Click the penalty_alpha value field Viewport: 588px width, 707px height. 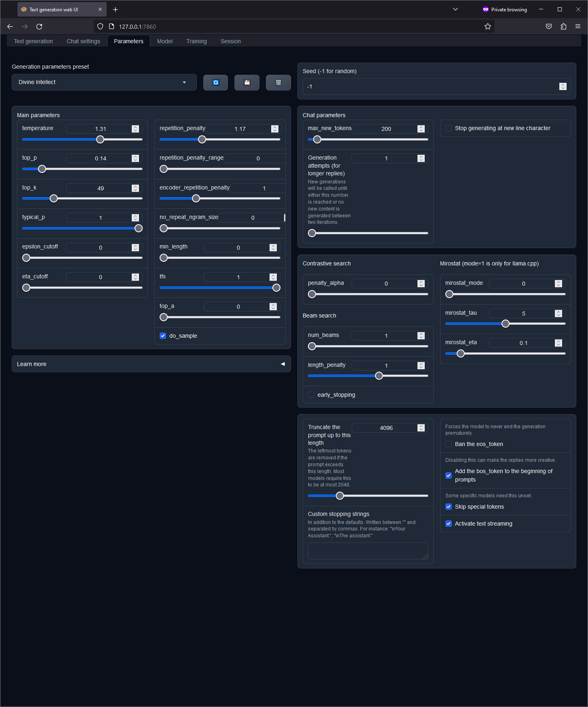[x=390, y=284]
